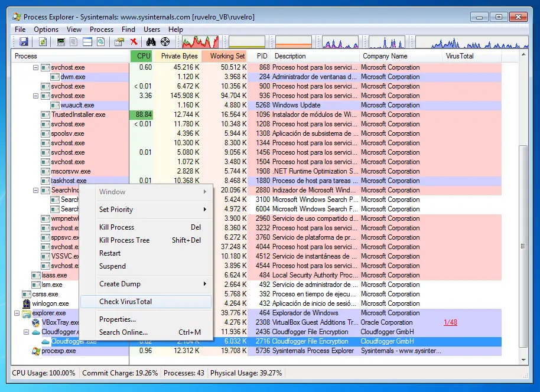Image resolution: width=540 pixels, height=392 pixels.
Task: Collapse the SearchIndexer tree node
Action: [x=35, y=190]
